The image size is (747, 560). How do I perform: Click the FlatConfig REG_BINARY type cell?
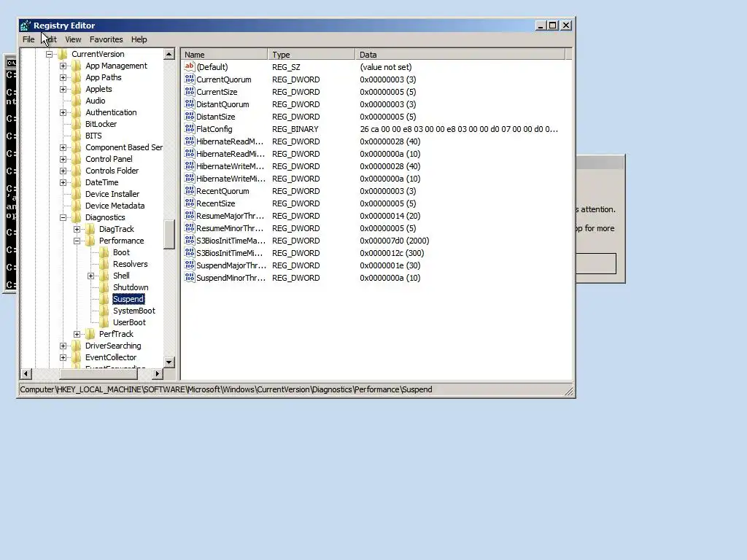pos(295,129)
